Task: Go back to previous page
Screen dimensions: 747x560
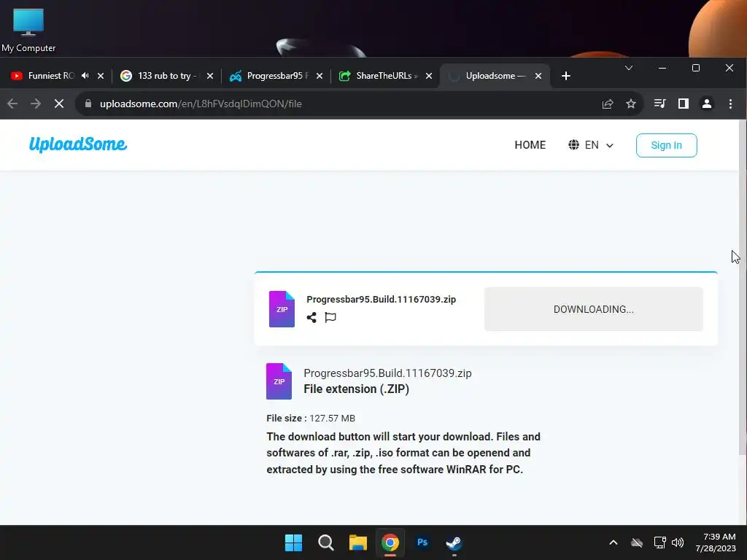Action: coord(12,104)
